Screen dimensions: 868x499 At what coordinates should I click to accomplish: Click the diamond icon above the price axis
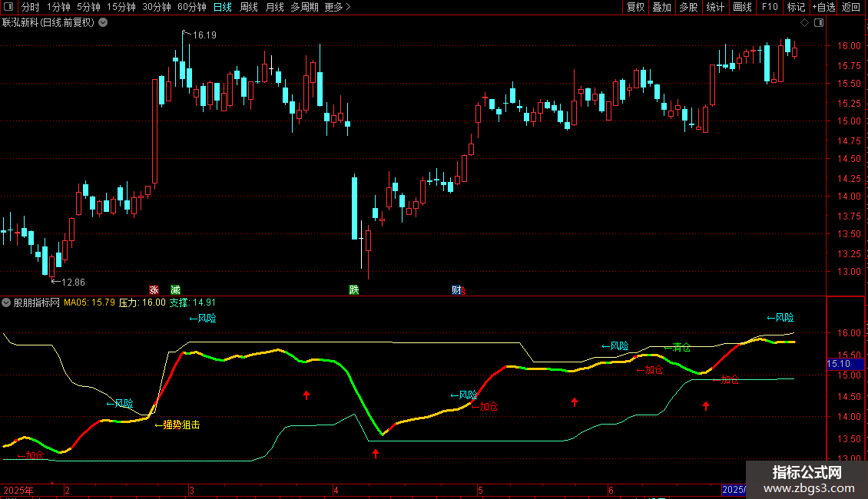click(805, 23)
